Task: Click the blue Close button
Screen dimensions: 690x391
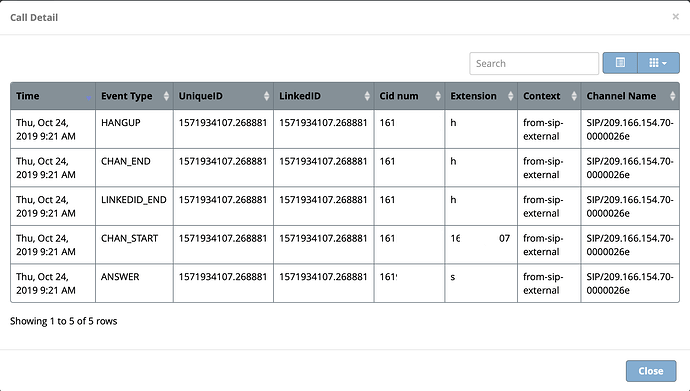Action: [x=651, y=371]
